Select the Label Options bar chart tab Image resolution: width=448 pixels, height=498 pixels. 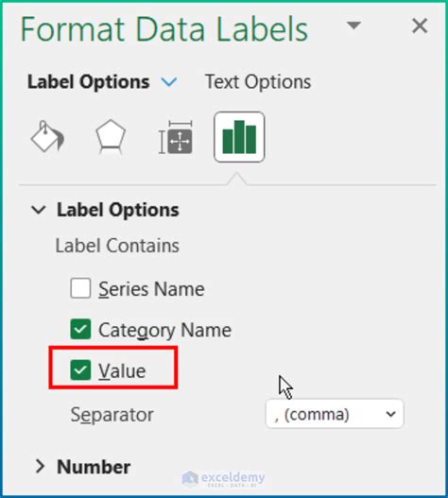click(x=239, y=137)
